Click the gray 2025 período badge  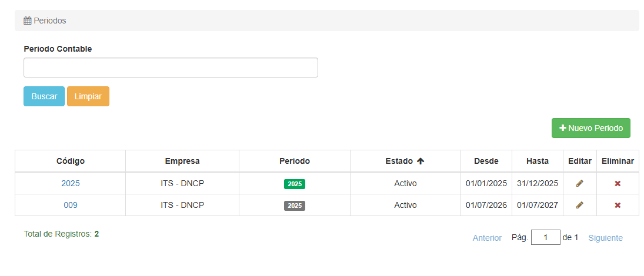[x=295, y=206]
